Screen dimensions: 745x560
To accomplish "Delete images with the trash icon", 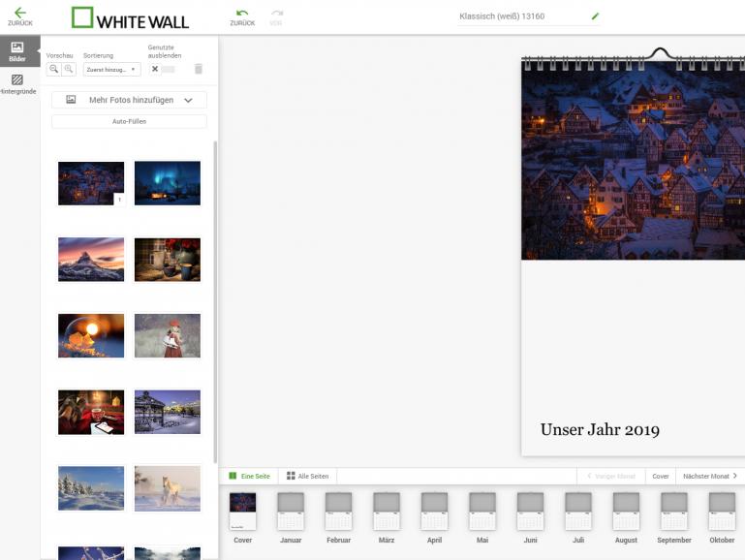I will click(x=199, y=69).
